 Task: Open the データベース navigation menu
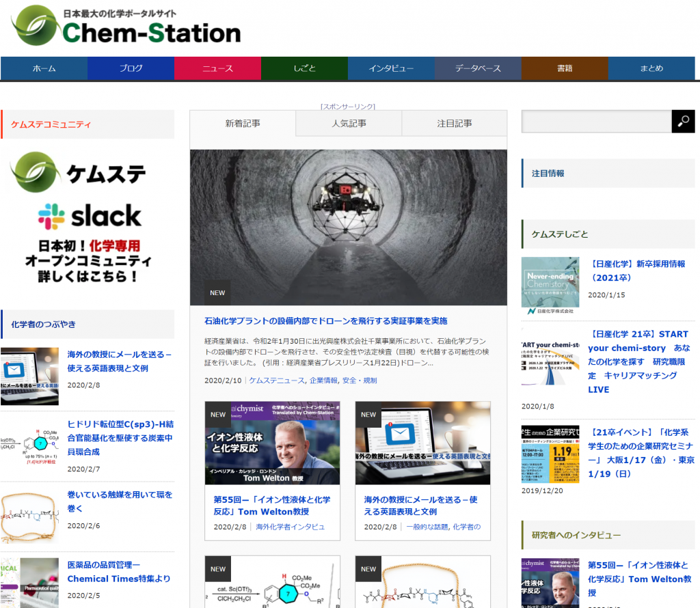478,68
